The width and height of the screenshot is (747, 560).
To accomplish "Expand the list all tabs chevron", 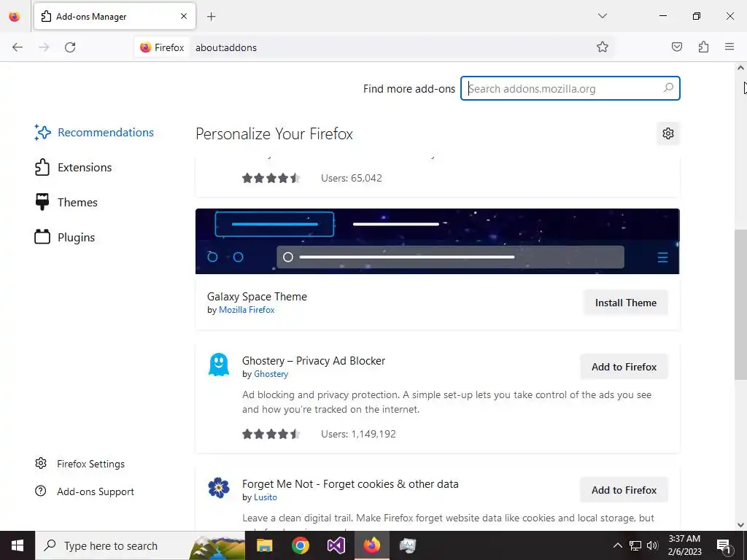I will point(602,16).
